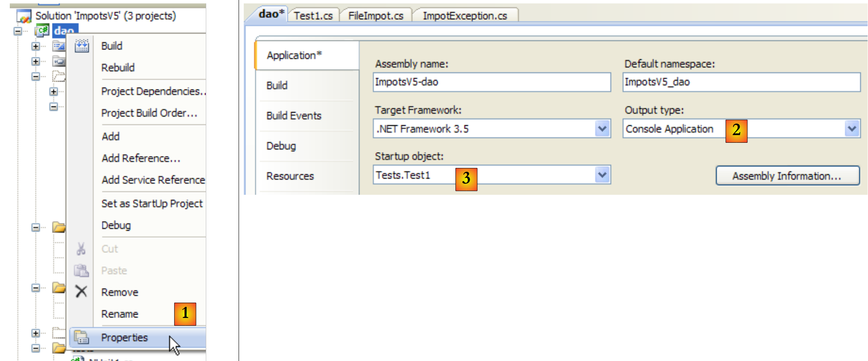
Task: Click the Build icon in context menu
Action: coord(82,46)
